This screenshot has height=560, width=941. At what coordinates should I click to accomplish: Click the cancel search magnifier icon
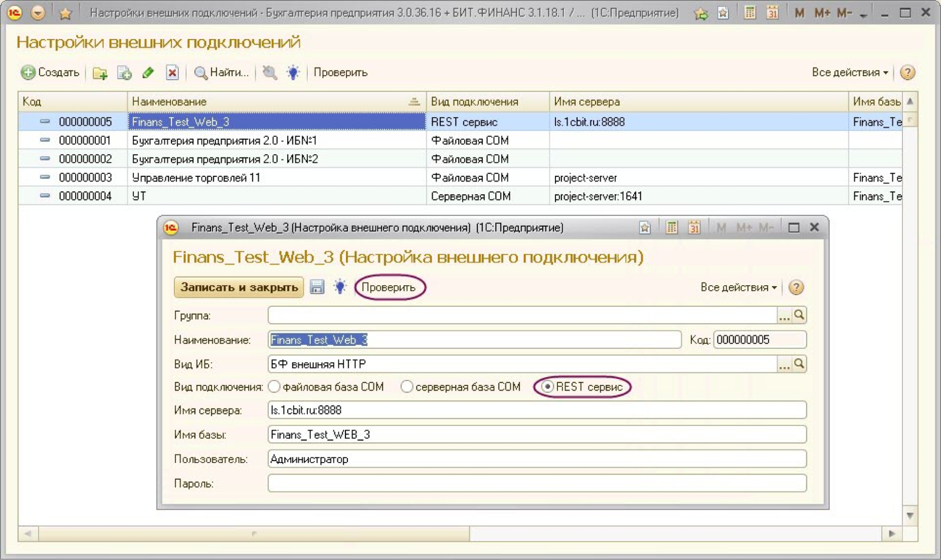(270, 72)
